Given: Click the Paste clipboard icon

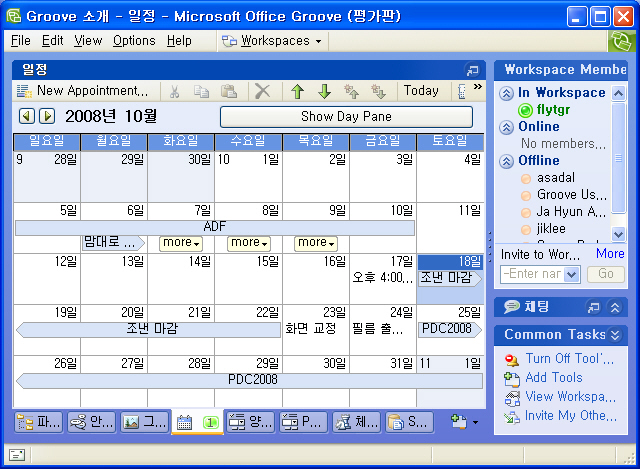Looking at the screenshot, I should [229, 91].
